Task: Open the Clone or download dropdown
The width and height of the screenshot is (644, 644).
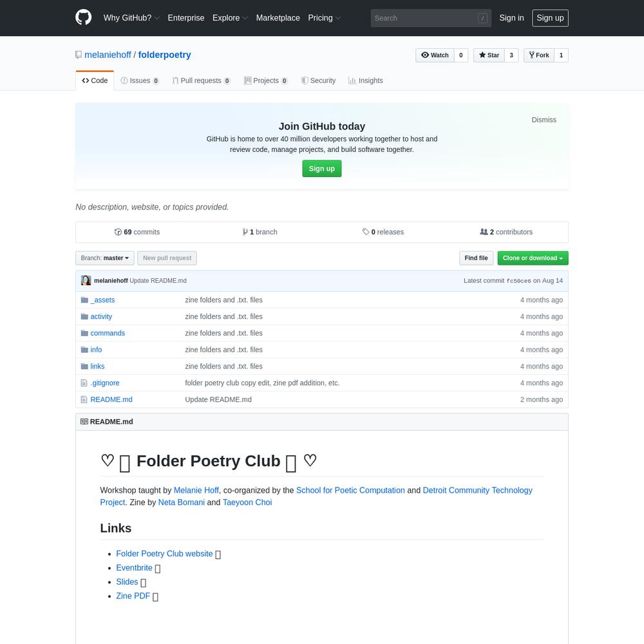Action: click(x=533, y=258)
